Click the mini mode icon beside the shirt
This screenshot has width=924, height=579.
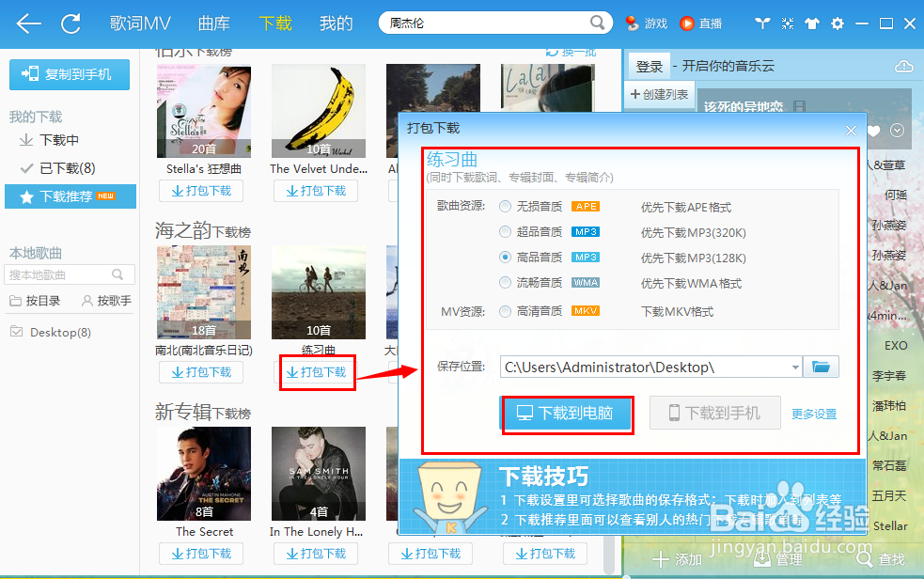788,23
